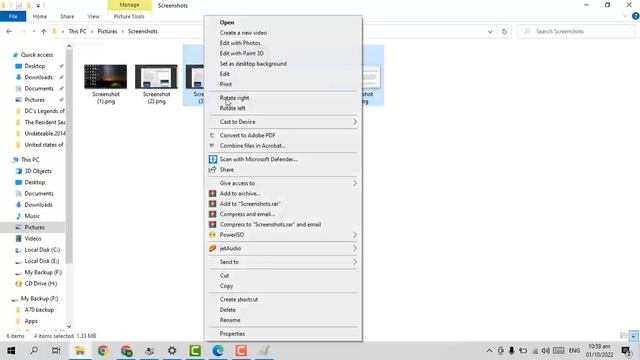The width and height of the screenshot is (640, 360).
Task: Click Pictures in the address breadcrumb
Action: (107, 31)
